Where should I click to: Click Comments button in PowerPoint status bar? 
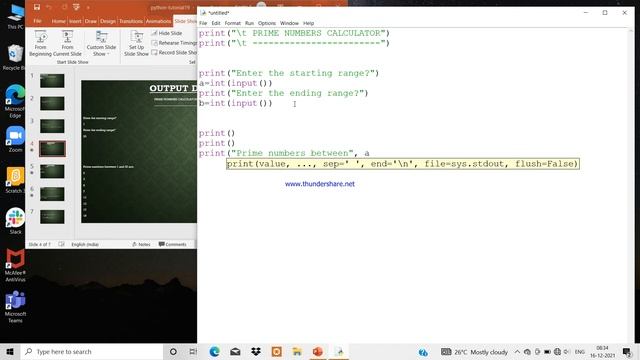(x=173, y=244)
